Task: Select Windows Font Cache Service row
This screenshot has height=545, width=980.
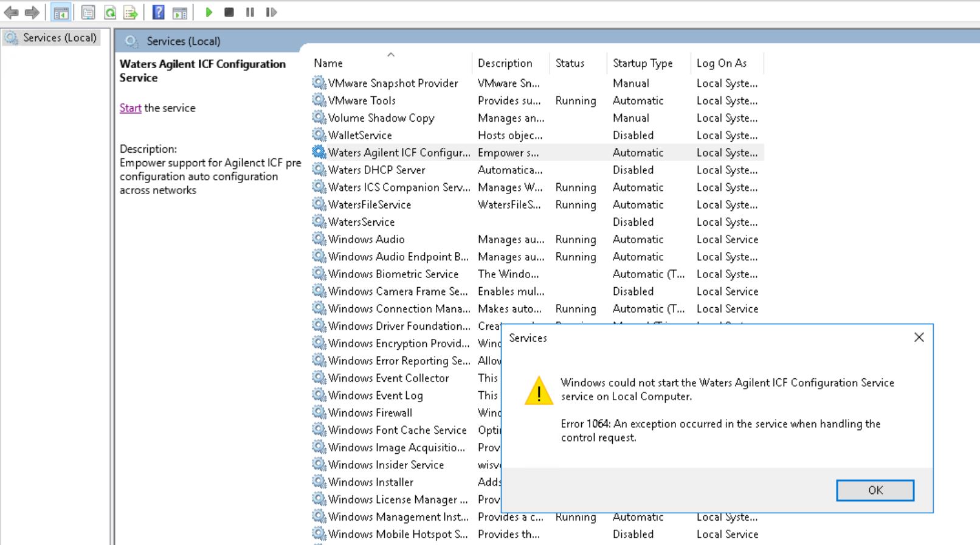Action: point(405,430)
